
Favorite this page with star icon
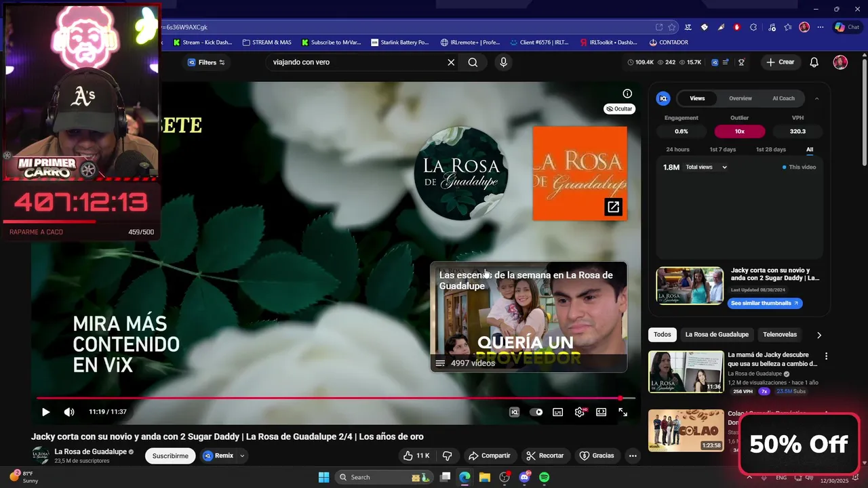click(672, 27)
